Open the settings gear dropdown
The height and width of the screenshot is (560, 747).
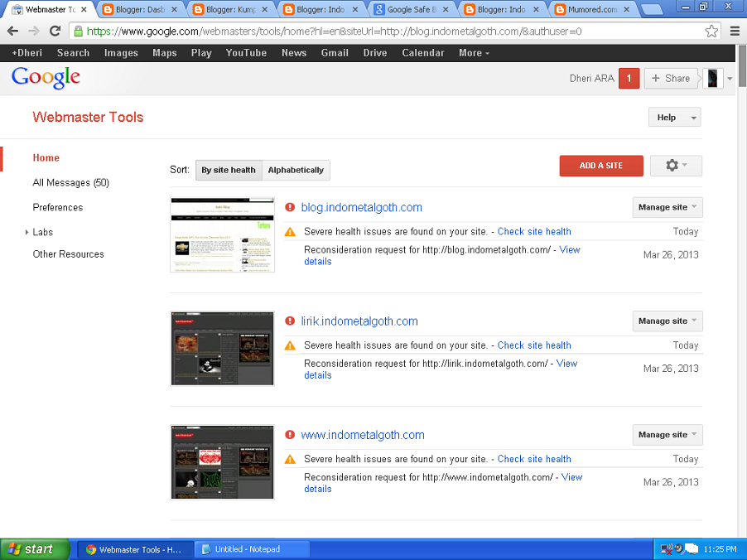point(676,166)
